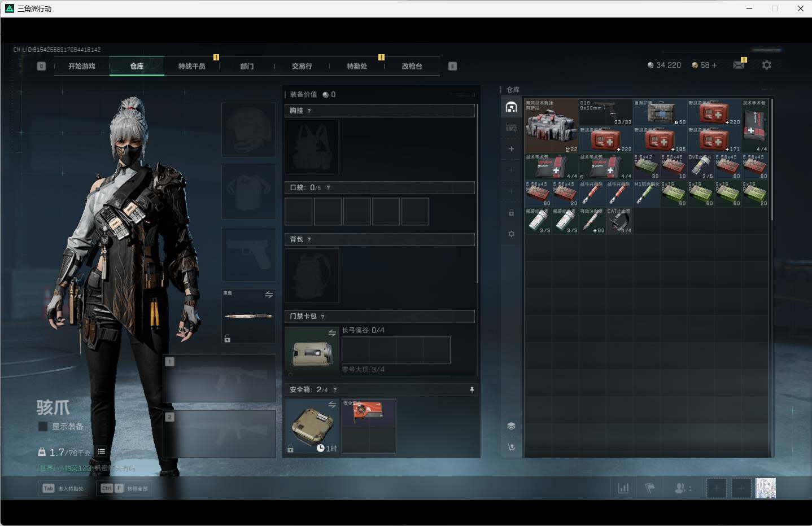Select the 强效注射器 injector with +60
Screen dimensions: 812x526
coord(592,221)
